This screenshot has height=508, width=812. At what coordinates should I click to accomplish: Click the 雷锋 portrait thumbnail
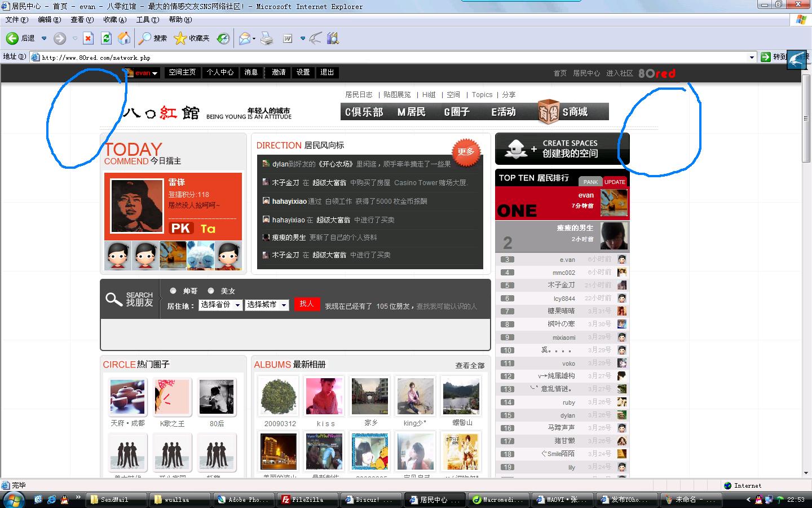[137, 206]
